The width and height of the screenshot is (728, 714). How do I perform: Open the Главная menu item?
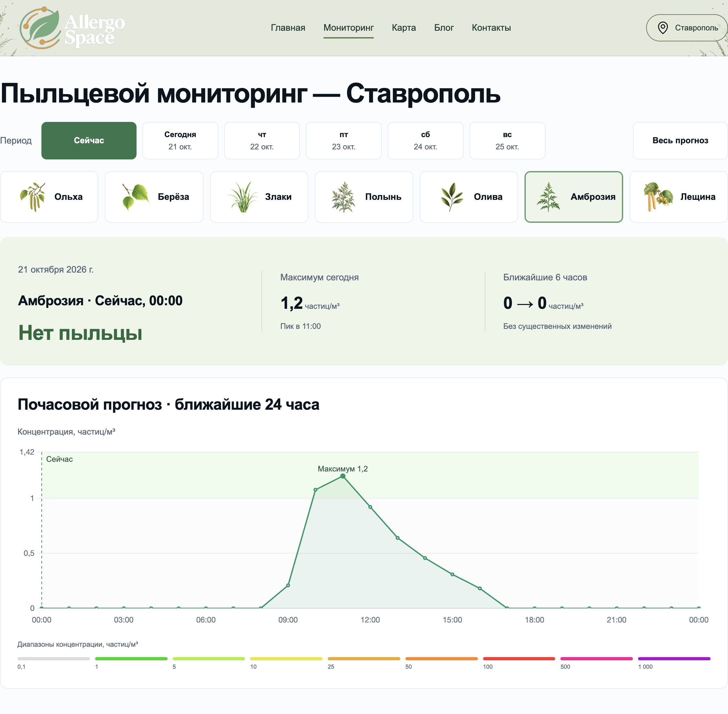288,28
